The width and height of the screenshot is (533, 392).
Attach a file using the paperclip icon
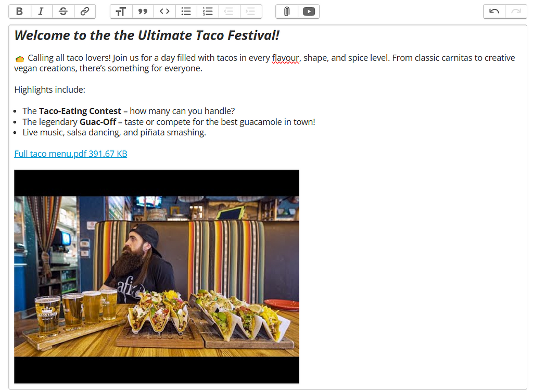[x=287, y=11]
